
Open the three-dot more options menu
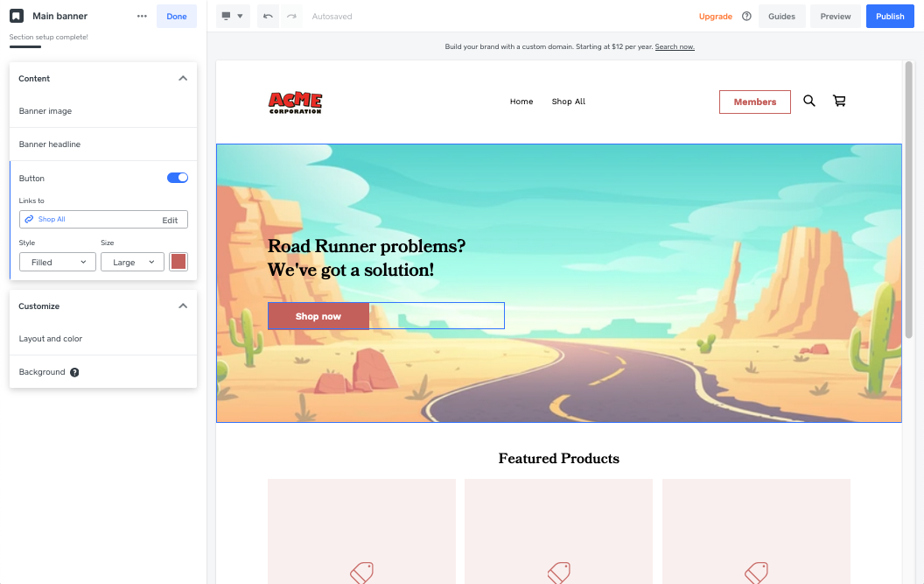[x=142, y=16]
